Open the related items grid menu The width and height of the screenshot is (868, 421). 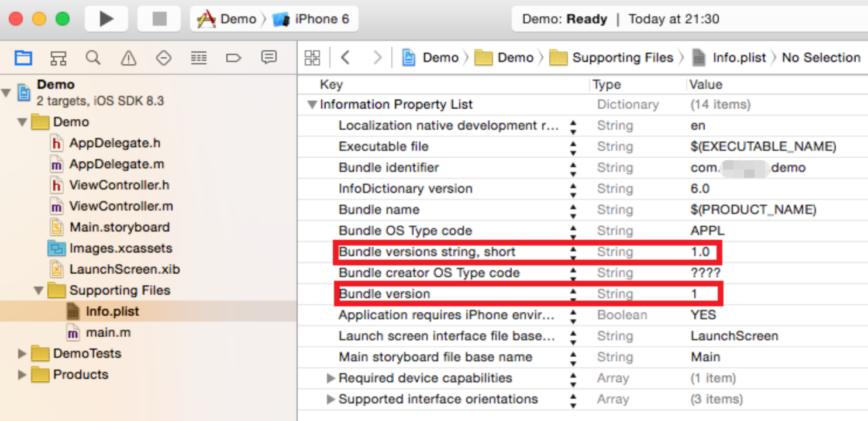tap(312, 57)
